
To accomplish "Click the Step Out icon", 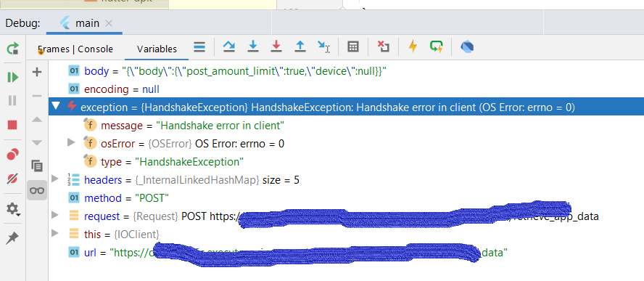I will pyautogui.click(x=300, y=46).
